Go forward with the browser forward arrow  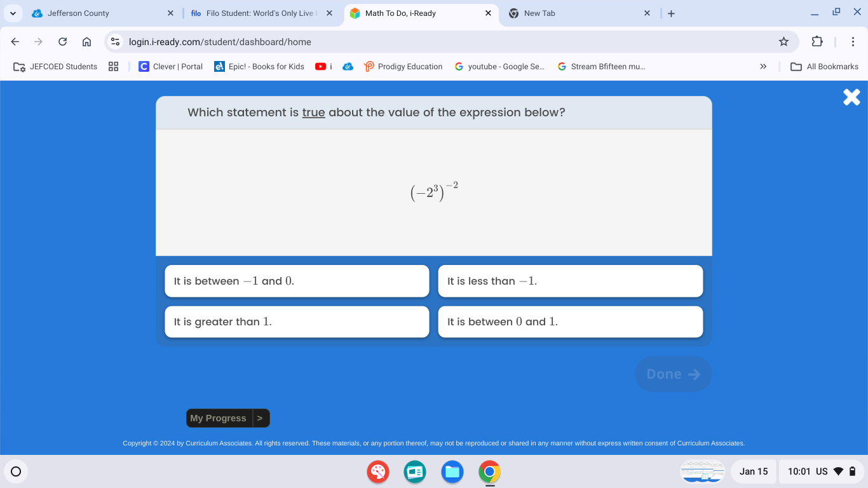coord(39,42)
